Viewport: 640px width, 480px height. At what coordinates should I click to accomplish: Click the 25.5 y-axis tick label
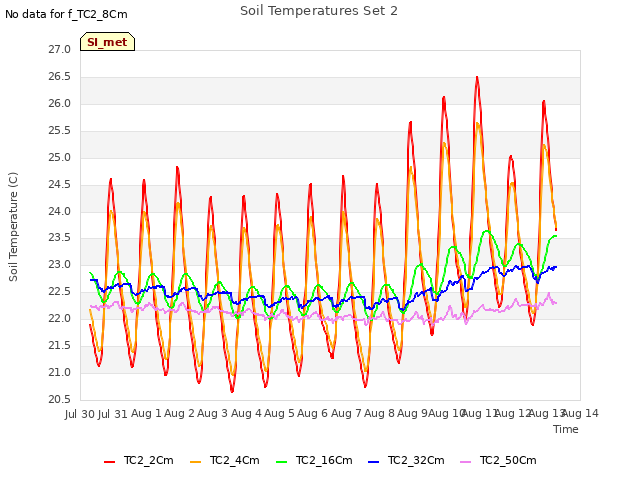coord(60,131)
